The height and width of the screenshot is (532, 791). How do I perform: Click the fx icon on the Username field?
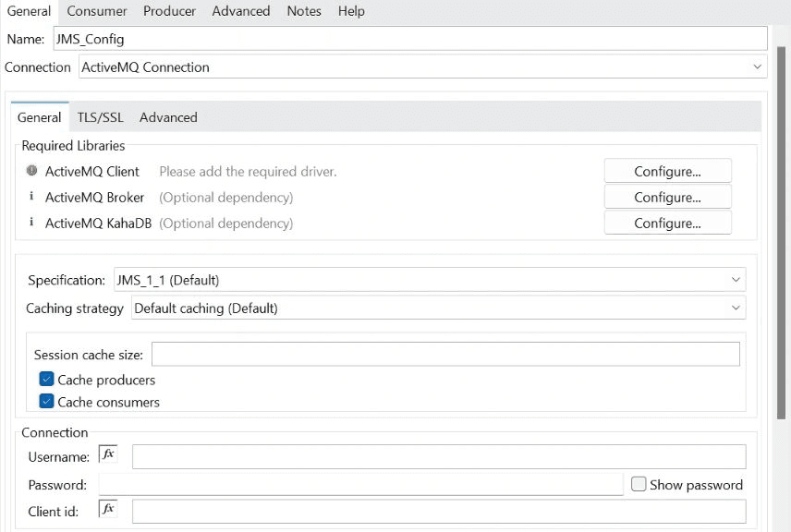(108, 455)
